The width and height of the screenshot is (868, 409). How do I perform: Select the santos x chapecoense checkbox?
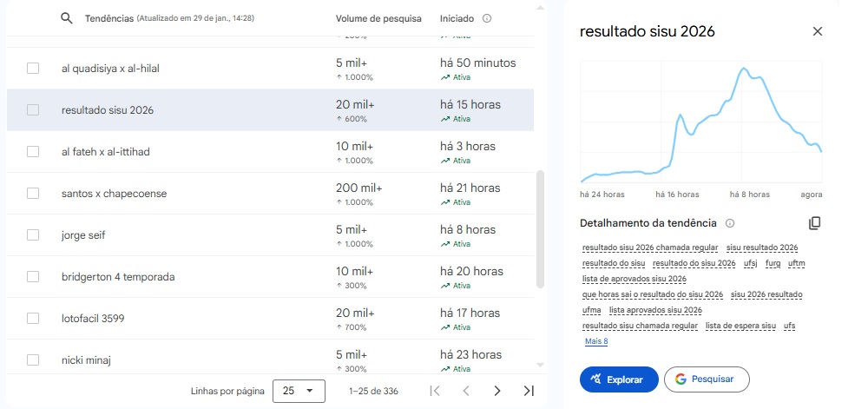point(33,194)
